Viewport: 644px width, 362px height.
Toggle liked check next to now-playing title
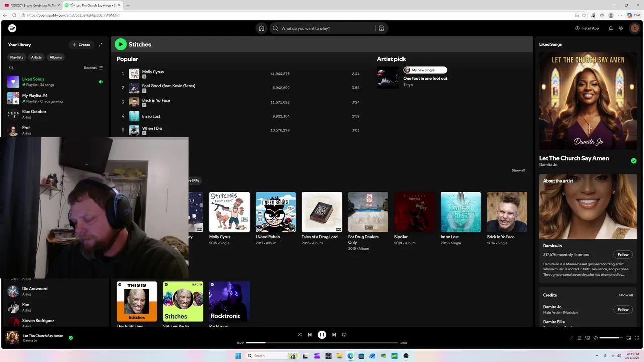(x=71, y=338)
